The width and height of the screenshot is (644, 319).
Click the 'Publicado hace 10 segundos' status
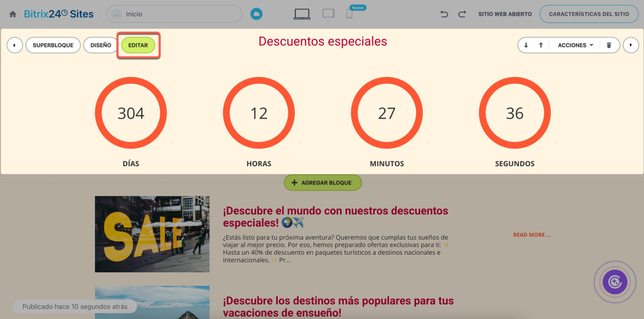pos(75,306)
